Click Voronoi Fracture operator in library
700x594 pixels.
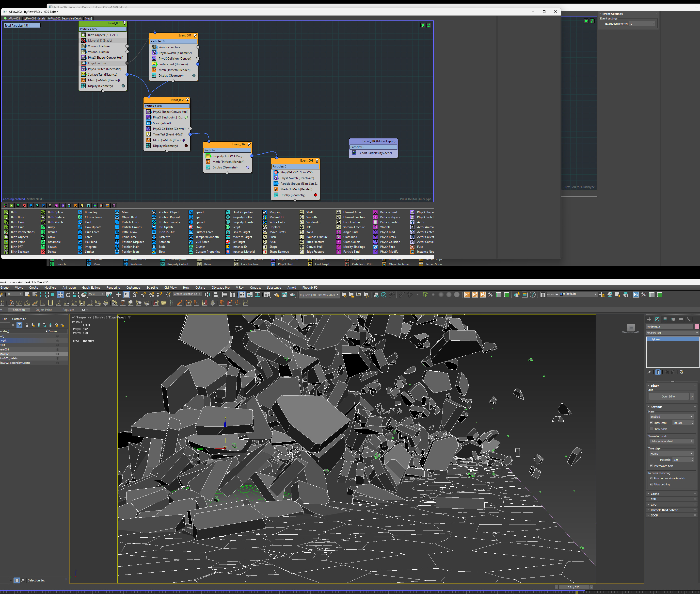(354, 227)
